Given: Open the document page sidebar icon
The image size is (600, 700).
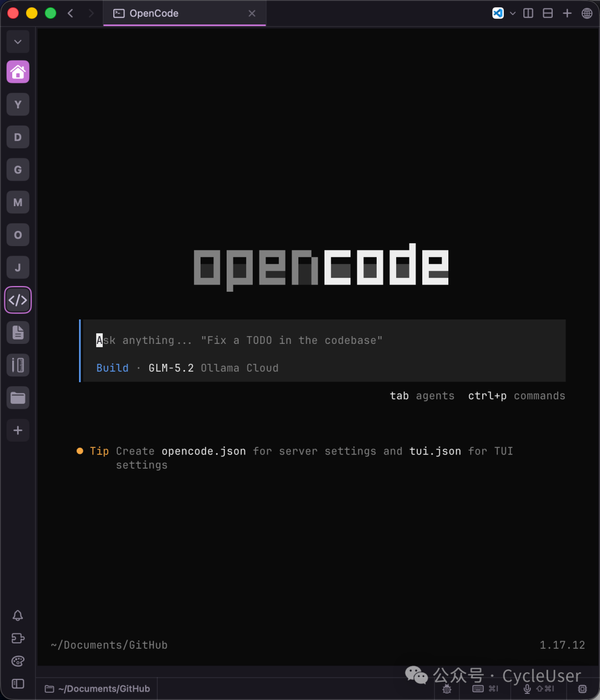Looking at the screenshot, I should (18, 333).
